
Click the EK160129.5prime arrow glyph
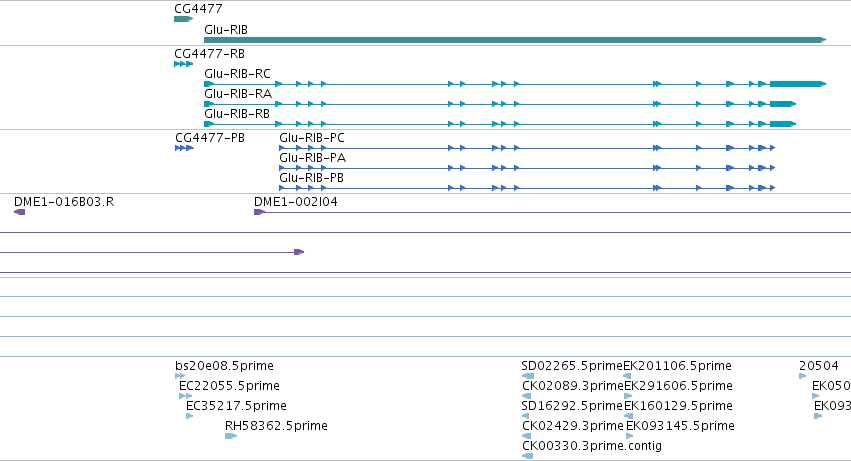point(628,416)
